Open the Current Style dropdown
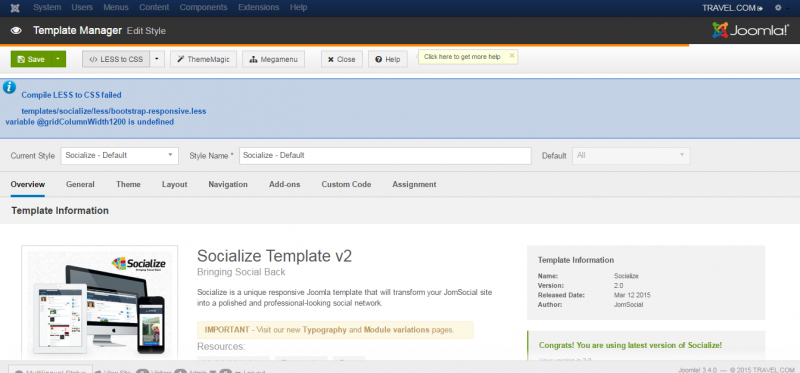Viewport: 800px width, 373px height. point(119,156)
